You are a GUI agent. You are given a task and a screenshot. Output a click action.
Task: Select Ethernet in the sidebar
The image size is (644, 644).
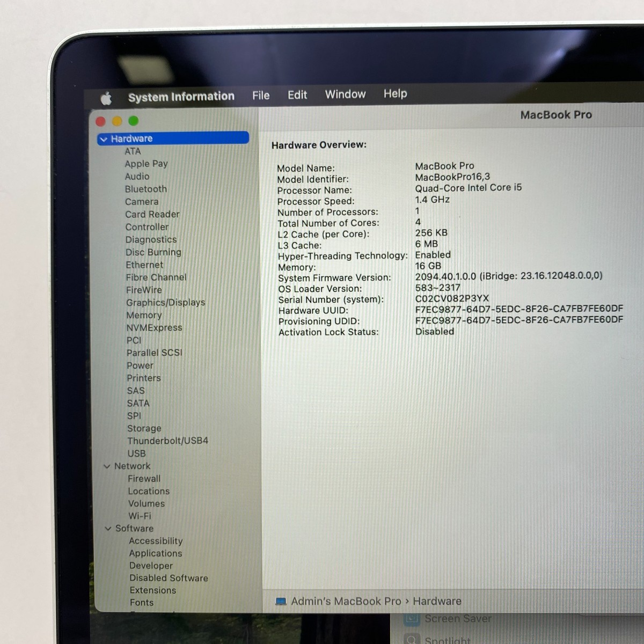point(144,265)
